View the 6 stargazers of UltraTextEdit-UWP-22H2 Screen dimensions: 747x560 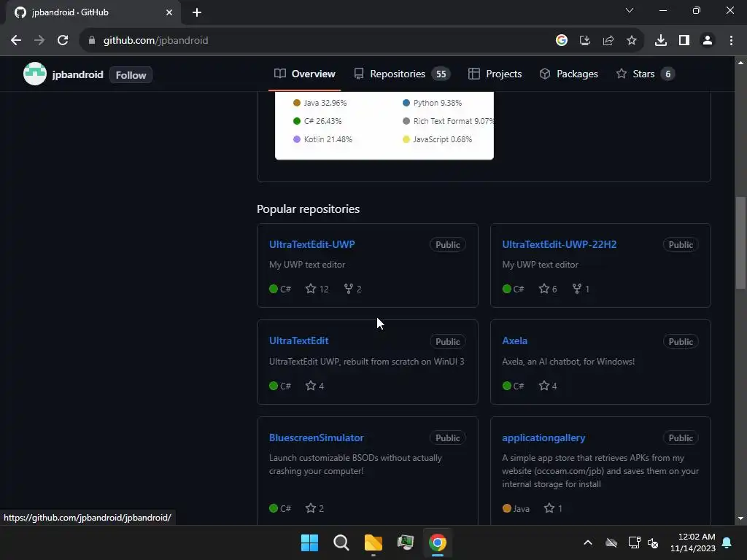548,289
